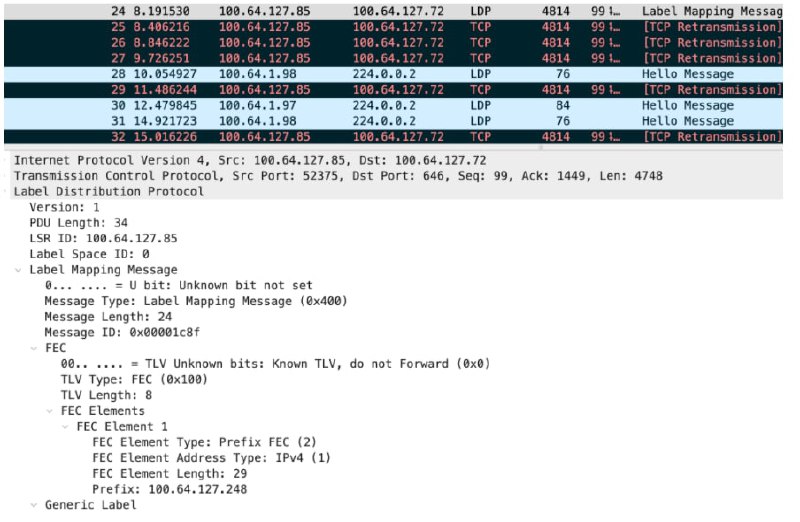Click destination 224.0.0.2 in packet 28

[x=384, y=74]
